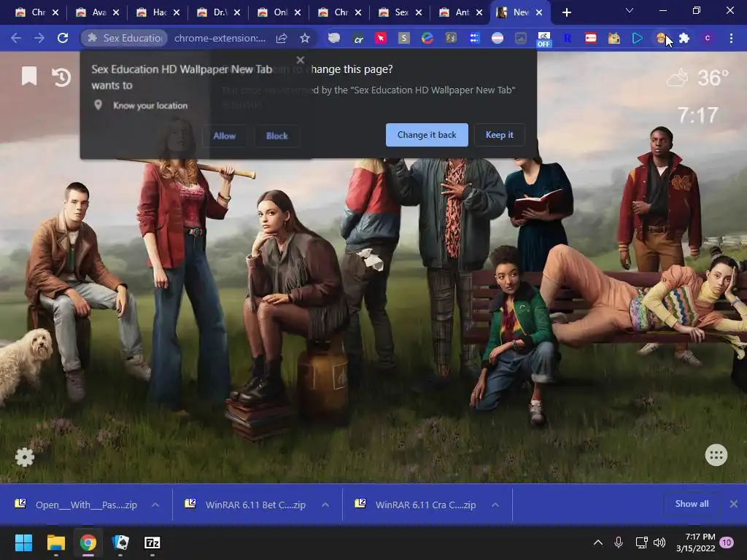Viewport: 747px width, 560px height.
Task: Open the volume speaker tray icon
Action: [x=659, y=542]
